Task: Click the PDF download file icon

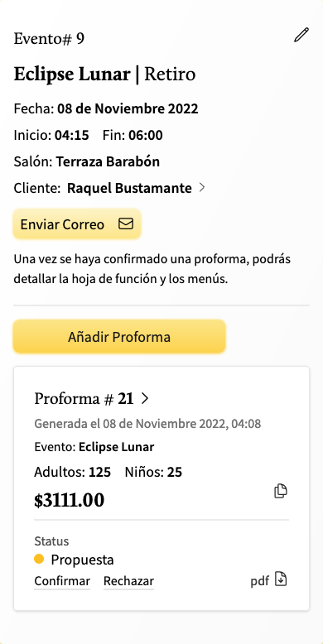Action: (281, 579)
